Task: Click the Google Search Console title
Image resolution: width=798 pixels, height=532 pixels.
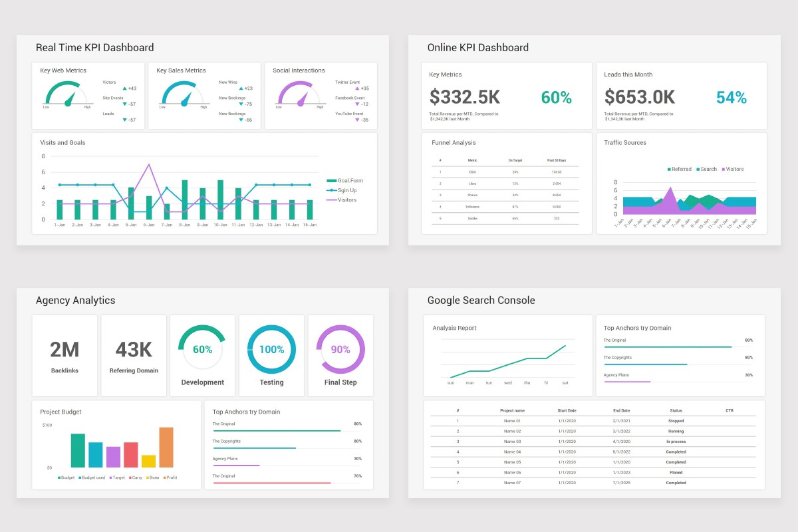Action: pos(481,300)
